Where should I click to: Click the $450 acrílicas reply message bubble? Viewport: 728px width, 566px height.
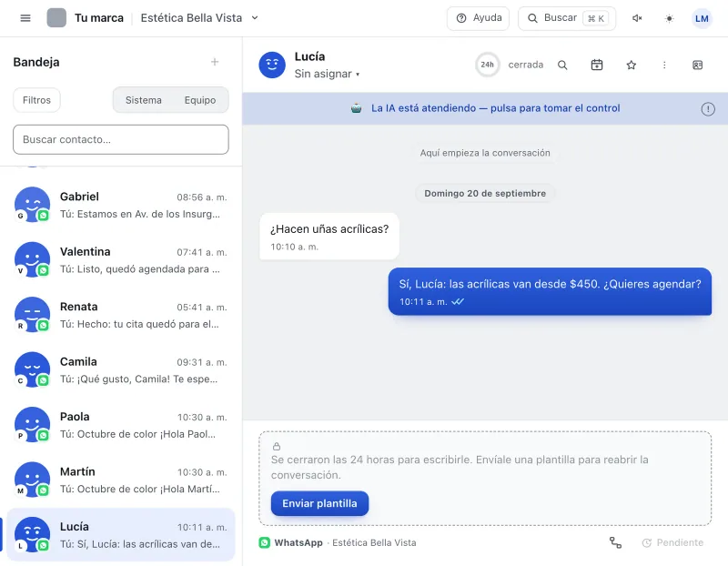(550, 291)
